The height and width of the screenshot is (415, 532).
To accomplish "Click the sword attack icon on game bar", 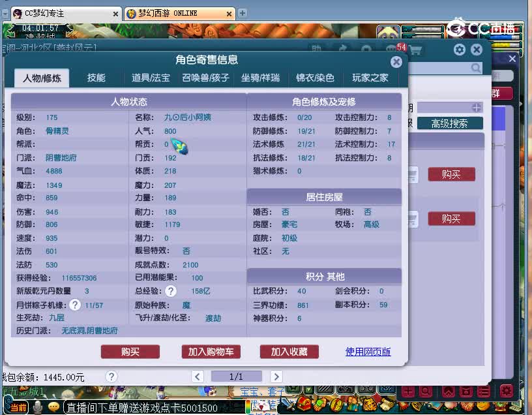I will coord(288,405).
